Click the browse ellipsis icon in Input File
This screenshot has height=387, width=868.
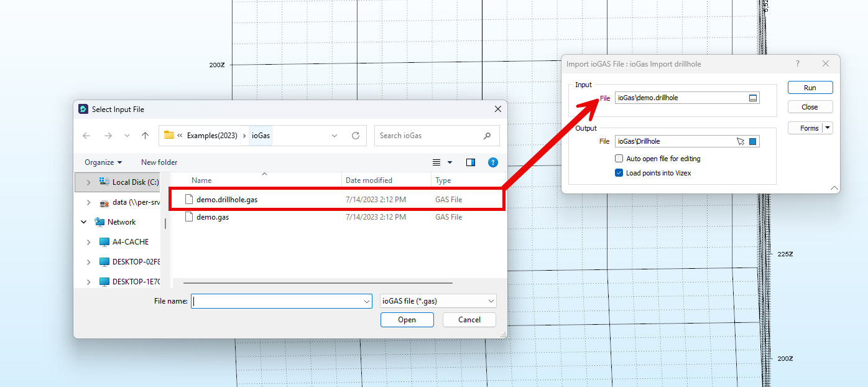tap(752, 98)
